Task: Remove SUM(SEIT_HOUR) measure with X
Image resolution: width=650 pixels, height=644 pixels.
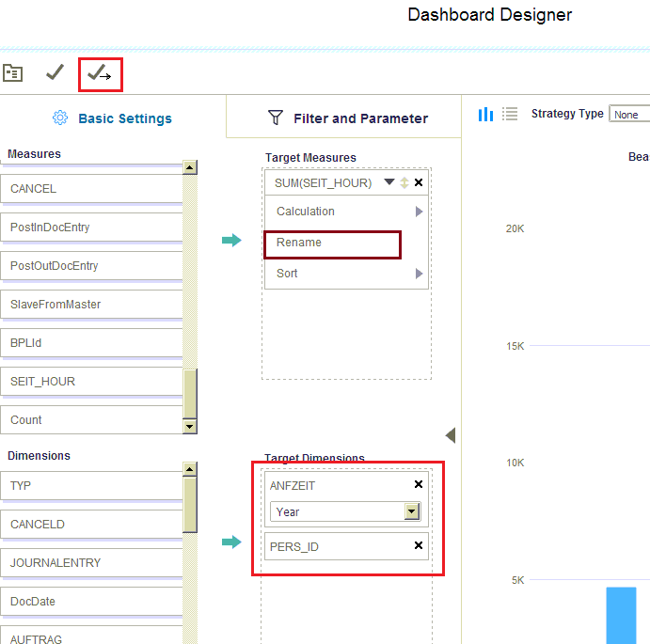Action: pyautogui.click(x=419, y=182)
